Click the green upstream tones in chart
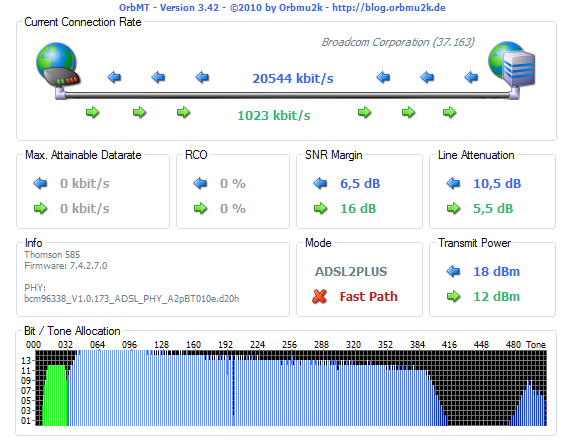The width and height of the screenshot is (573, 446). click(x=55, y=395)
